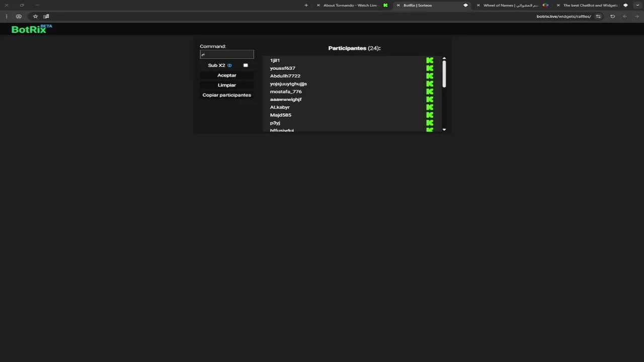Click the left arrow navigation button
Image resolution: width=644 pixels, height=362 pixels.
coord(625,16)
